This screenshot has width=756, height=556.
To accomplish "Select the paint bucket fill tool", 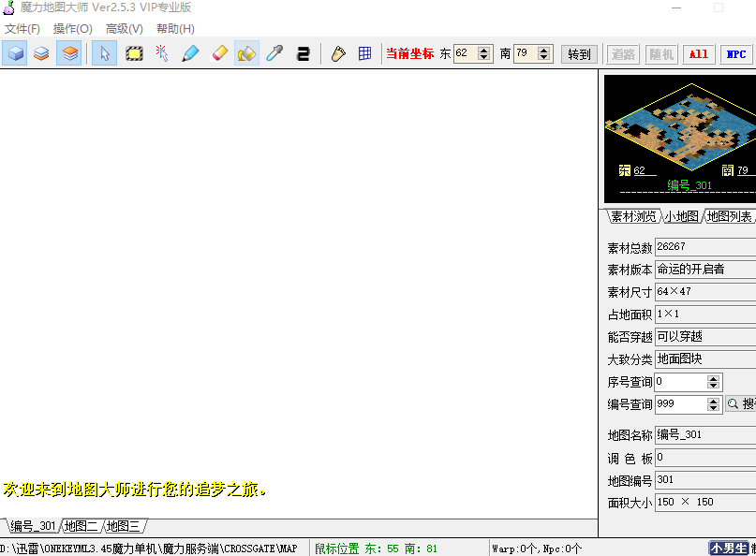I will click(246, 53).
